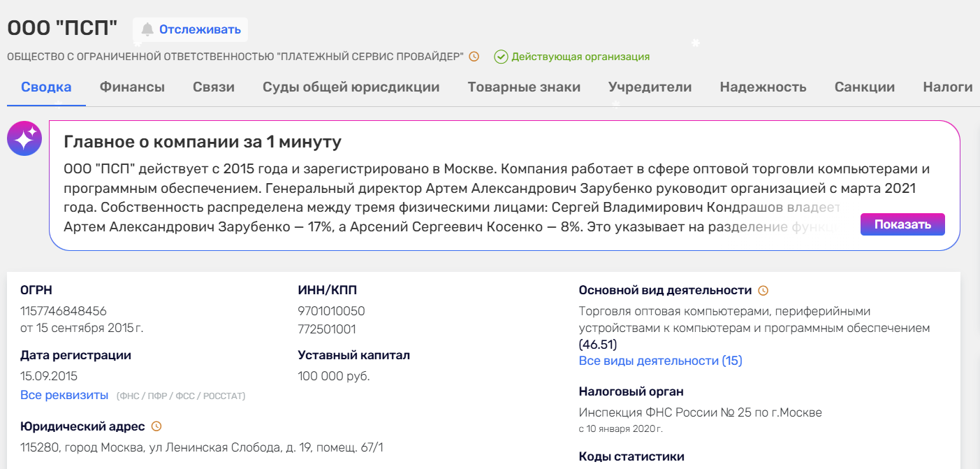Screen dimensions: 980x469
Task: Click clock icon next to full company name
Action: coord(474,57)
